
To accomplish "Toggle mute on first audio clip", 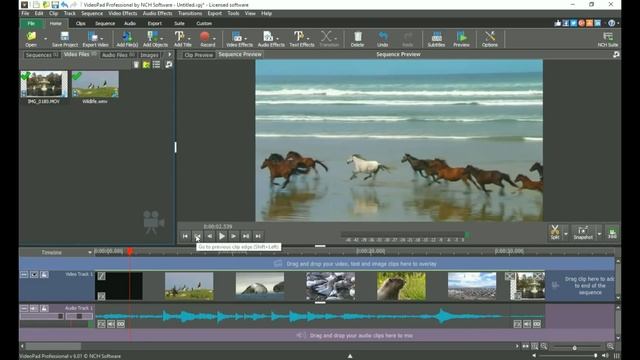I will [111, 324].
